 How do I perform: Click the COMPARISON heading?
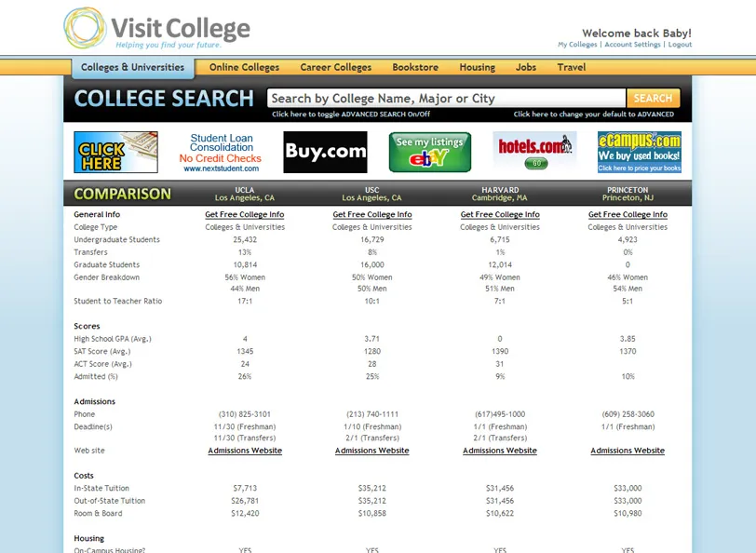point(123,194)
